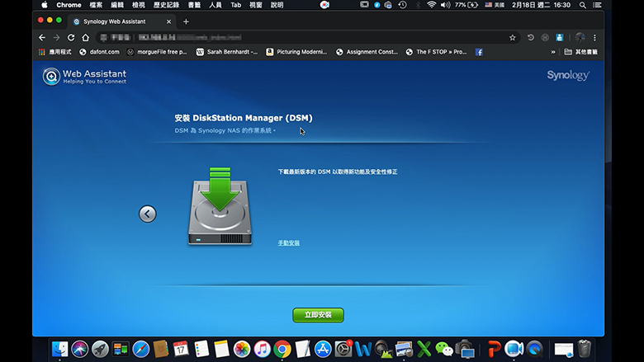
Task: Open Safari from the Dock
Action: tap(141, 350)
